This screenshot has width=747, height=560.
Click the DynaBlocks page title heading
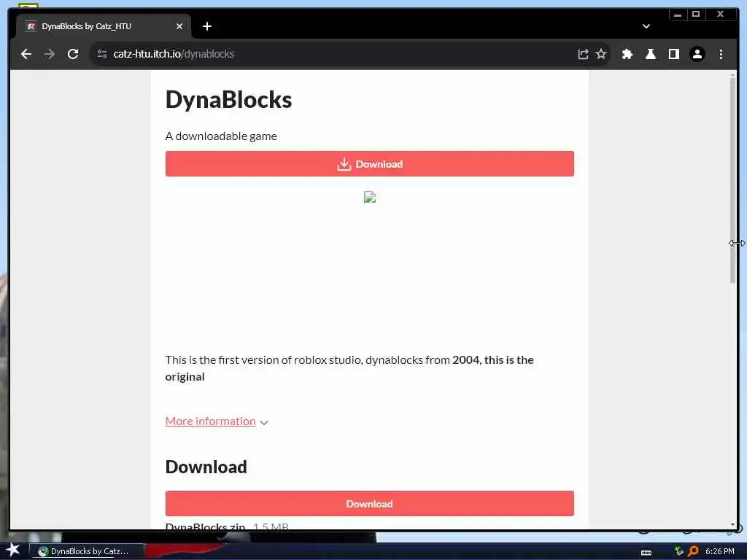228,100
